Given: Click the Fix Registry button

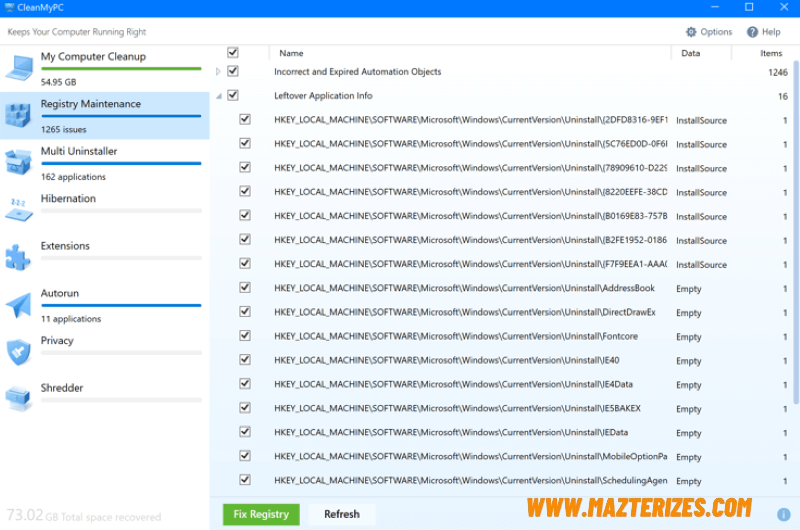Looking at the screenshot, I should 261,514.
